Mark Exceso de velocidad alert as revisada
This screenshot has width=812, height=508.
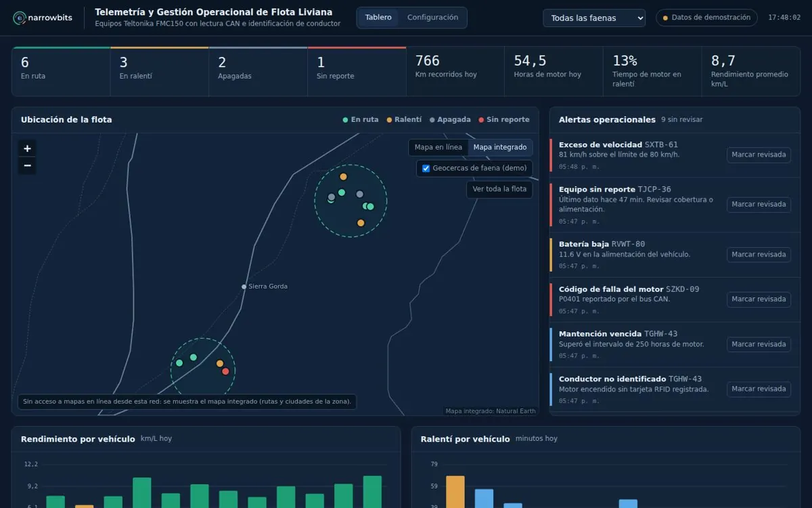point(759,154)
